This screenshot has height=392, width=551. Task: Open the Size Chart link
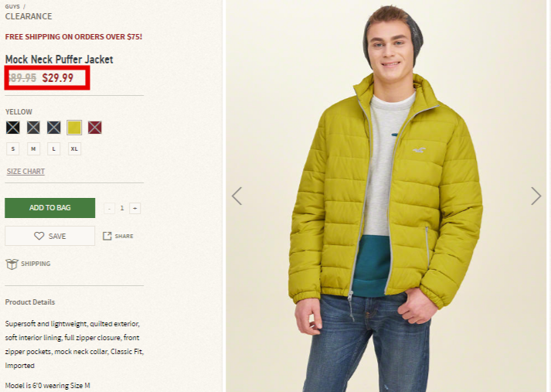[26, 171]
